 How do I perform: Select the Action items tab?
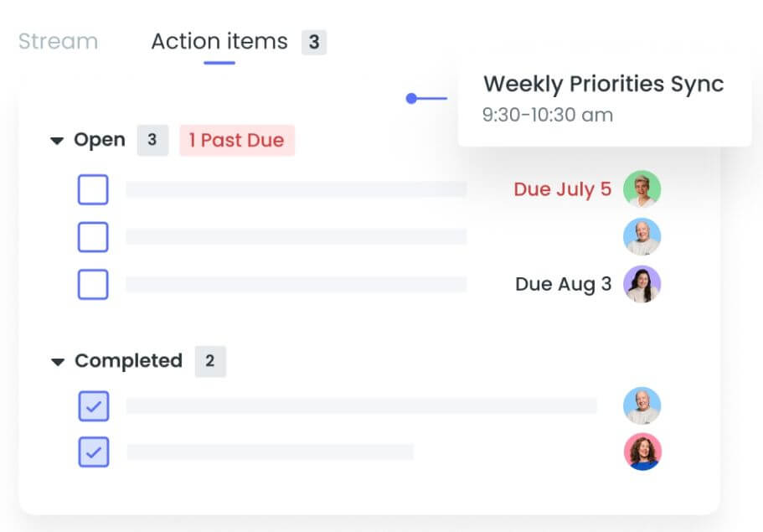[219, 41]
